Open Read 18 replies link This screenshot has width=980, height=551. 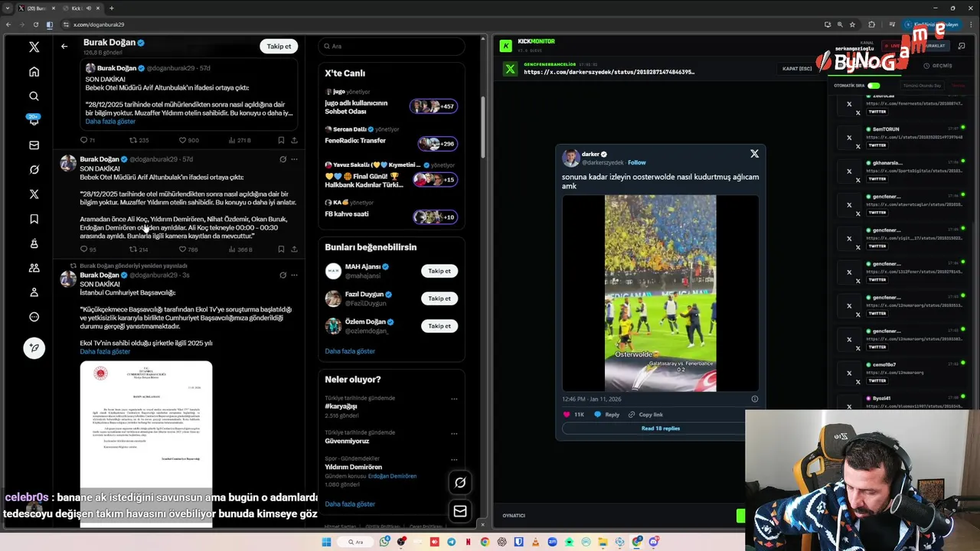[660, 429]
